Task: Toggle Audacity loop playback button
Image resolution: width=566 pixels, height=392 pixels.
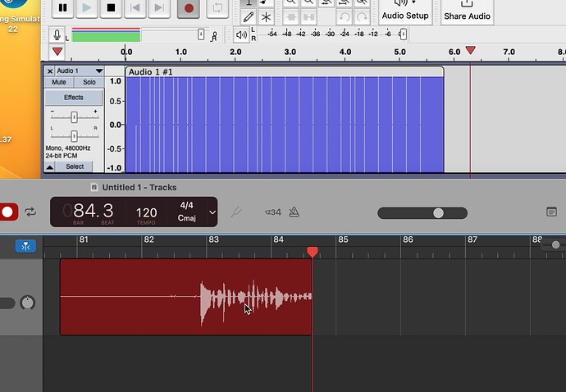Action: click(217, 7)
